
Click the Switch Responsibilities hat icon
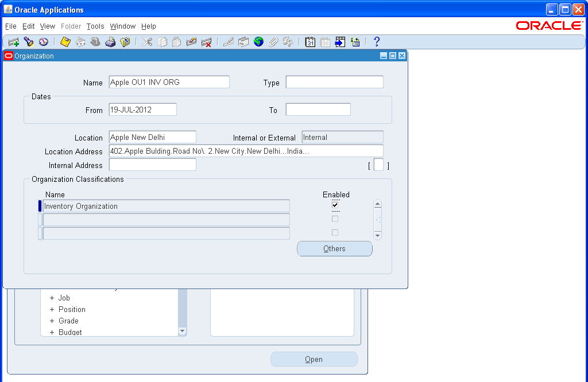tap(95, 42)
